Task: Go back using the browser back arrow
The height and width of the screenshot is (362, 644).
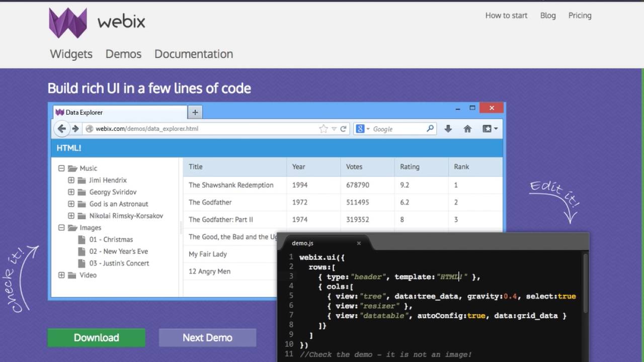Action: click(x=61, y=129)
